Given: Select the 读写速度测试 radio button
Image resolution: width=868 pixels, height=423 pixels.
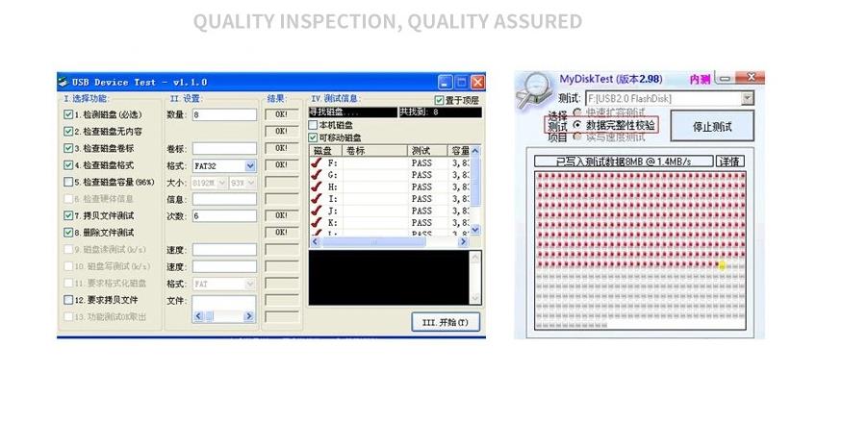Looking at the screenshot, I should point(577,137).
